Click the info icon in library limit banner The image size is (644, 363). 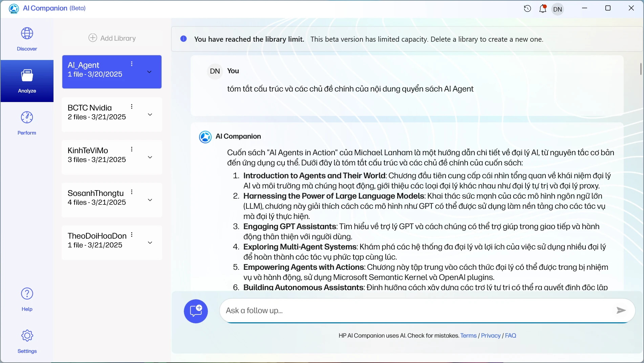(184, 39)
